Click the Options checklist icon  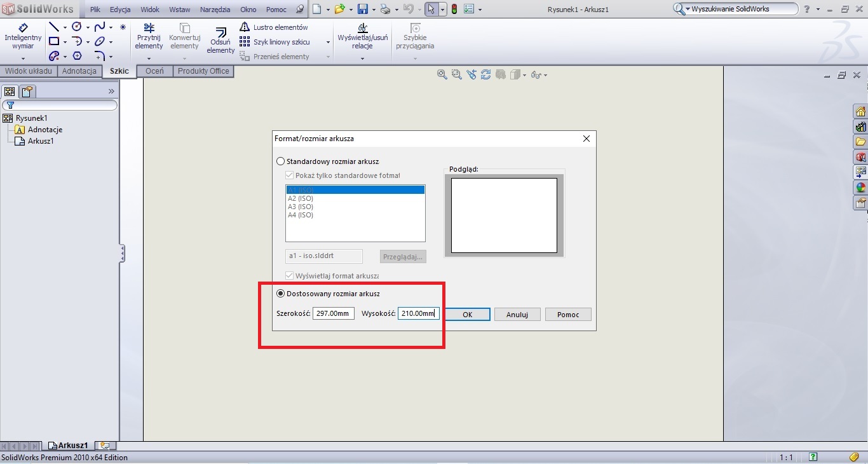470,9
